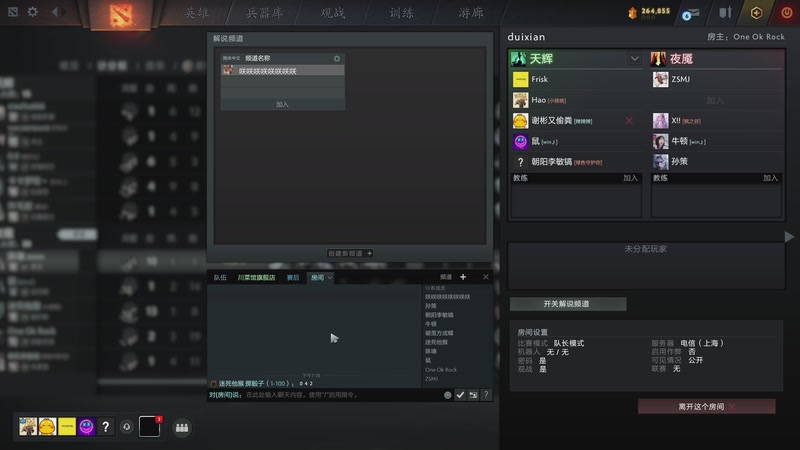Screen dimensions: 800x450
Task: Click the 队长模式 game mode value
Action: click(569, 343)
